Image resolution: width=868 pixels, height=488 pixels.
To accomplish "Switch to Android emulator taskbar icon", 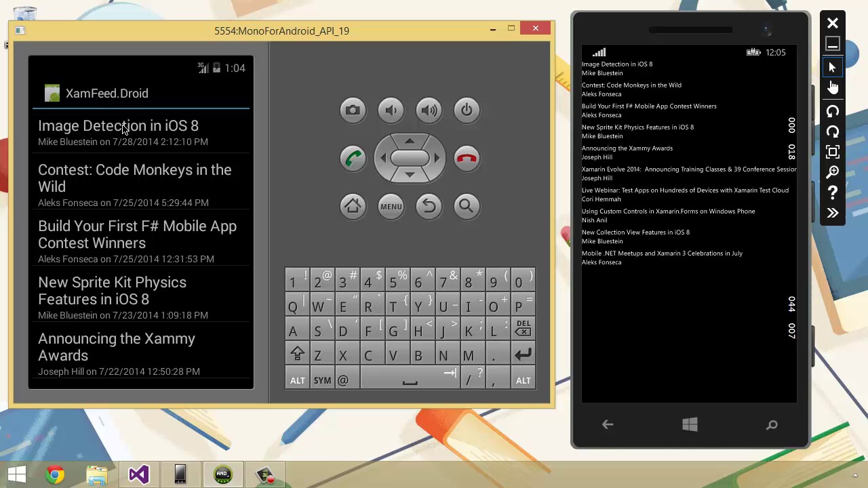I will click(x=222, y=474).
